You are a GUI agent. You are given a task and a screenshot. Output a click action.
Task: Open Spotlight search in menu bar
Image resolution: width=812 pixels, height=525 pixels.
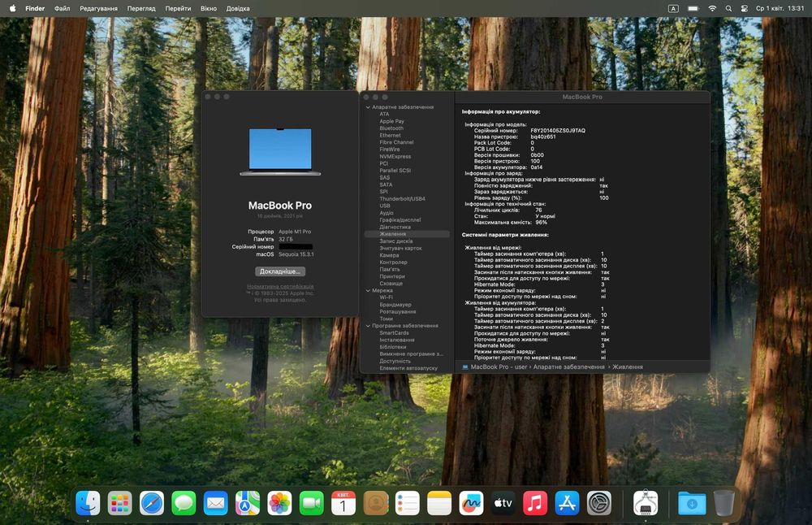coord(728,8)
